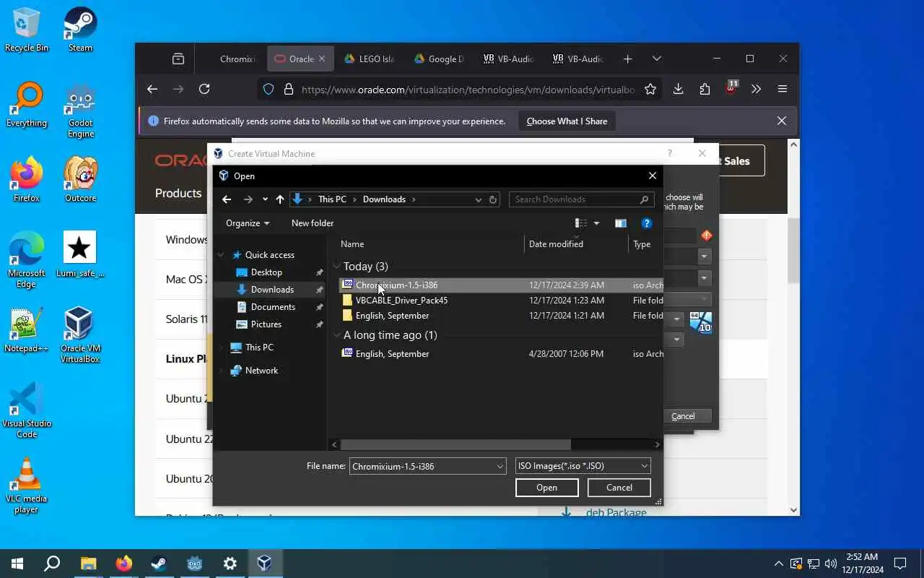Reload the page in Firefox
Viewport: 924px width, 578px height.
pyautogui.click(x=204, y=89)
